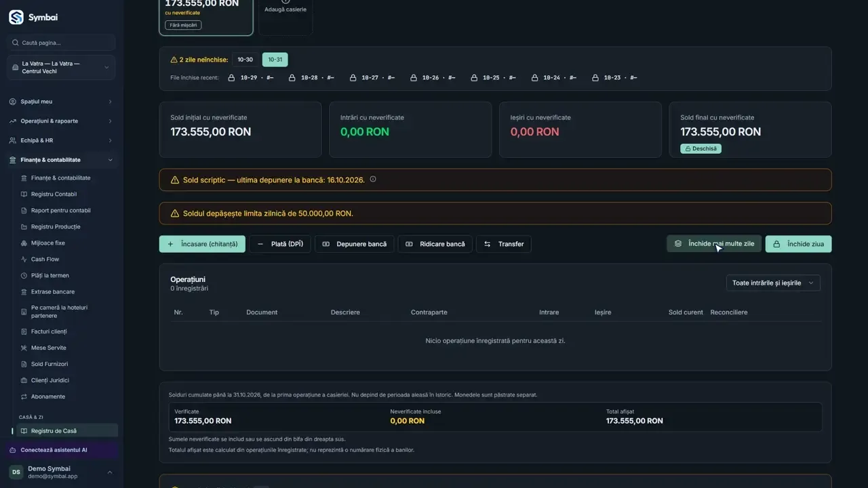Screen dimensions: 868x488
Task: Click the Symbai logo icon
Action: pyautogui.click(x=16, y=17)
